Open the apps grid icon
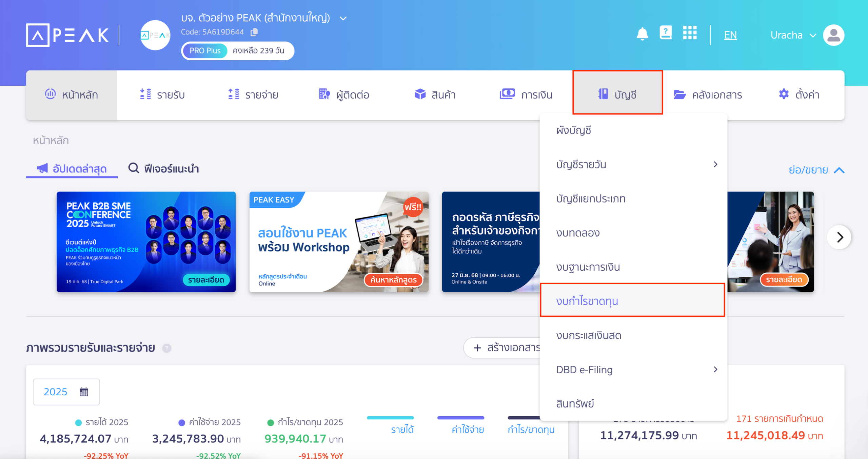This screenshot has height=459, width=868. coord(690,33)
